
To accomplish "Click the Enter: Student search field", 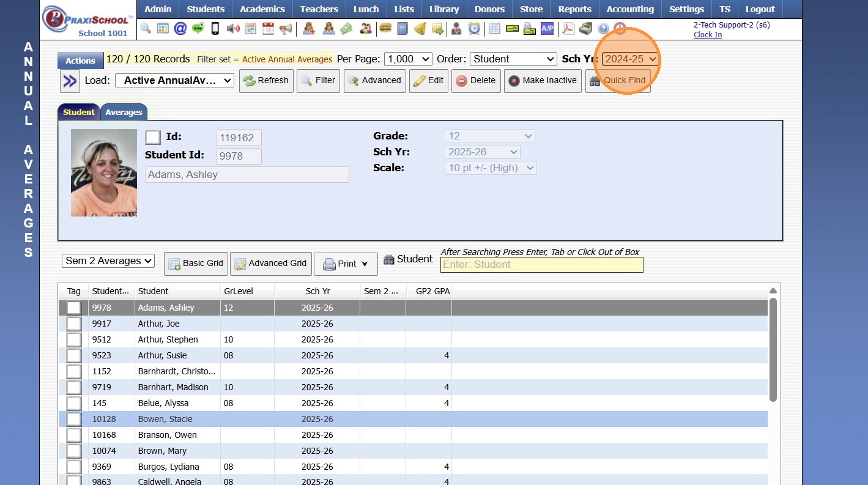I will (x=541, y=265).
